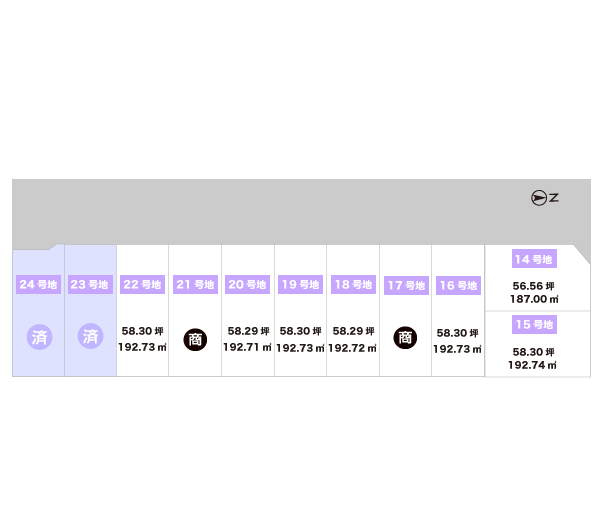The height and width of the screenshot is (509, 605).
Task: Open the 15号地 lot label
Action: (534, 325)
